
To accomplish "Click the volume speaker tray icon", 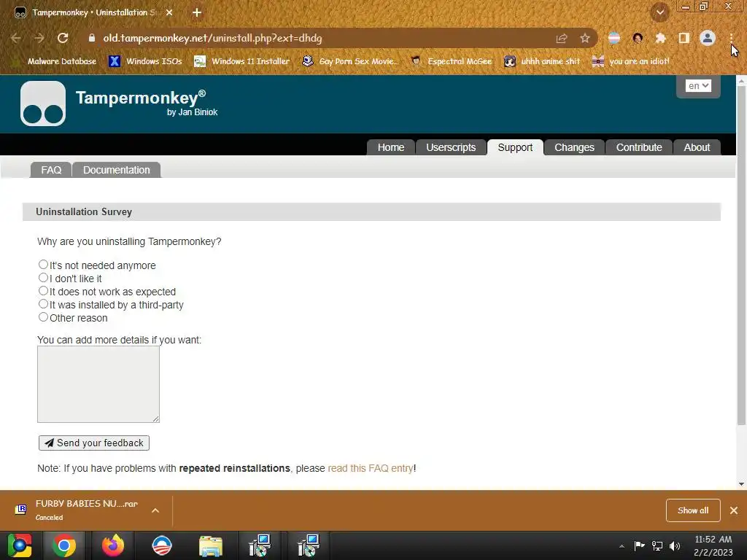I will 675,546.
